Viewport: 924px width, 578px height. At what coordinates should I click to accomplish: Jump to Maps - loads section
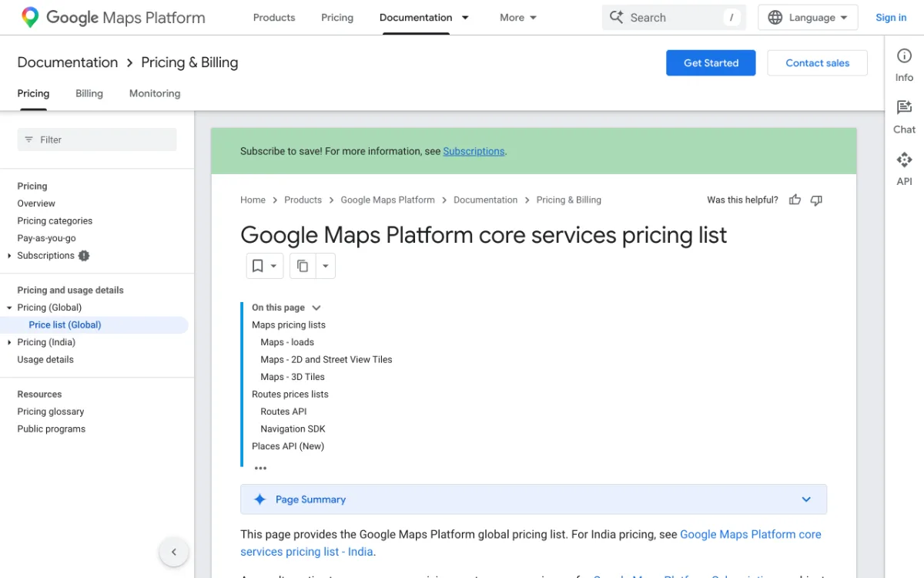pos(287,342)
